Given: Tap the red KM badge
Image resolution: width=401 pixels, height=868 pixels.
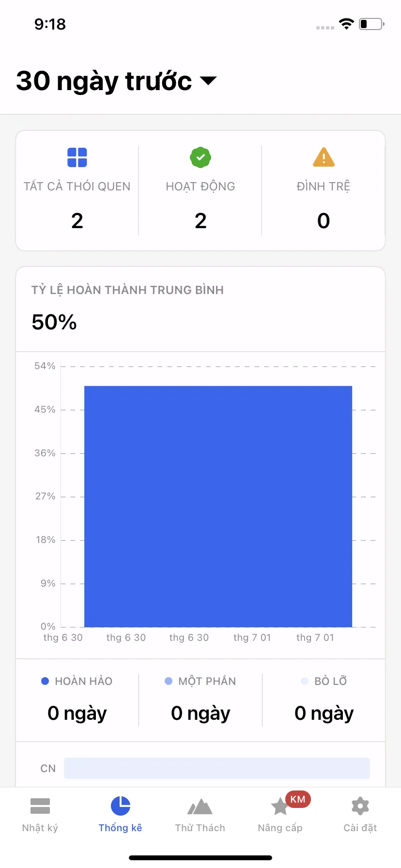Looking at the screenshot, I should point(298,799).
